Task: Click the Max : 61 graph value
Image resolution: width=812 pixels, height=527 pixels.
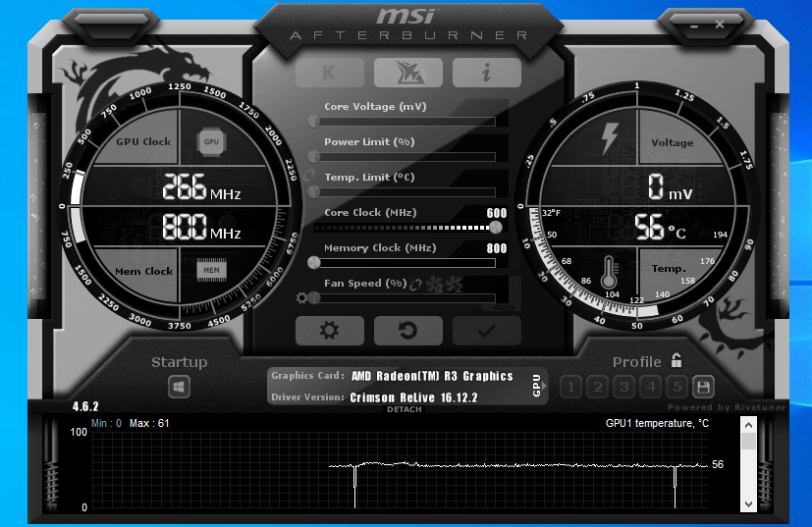Action: [x=149, y=423]
